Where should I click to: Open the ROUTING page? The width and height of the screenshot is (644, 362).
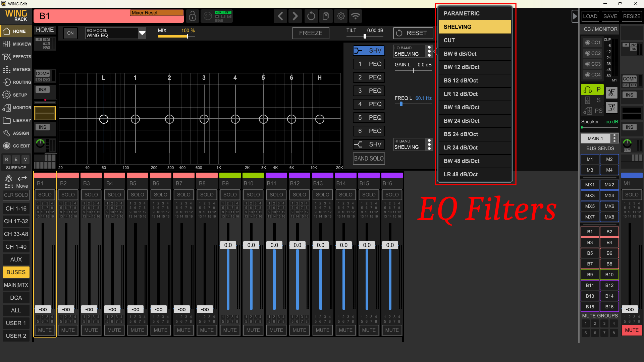point(16,82)
